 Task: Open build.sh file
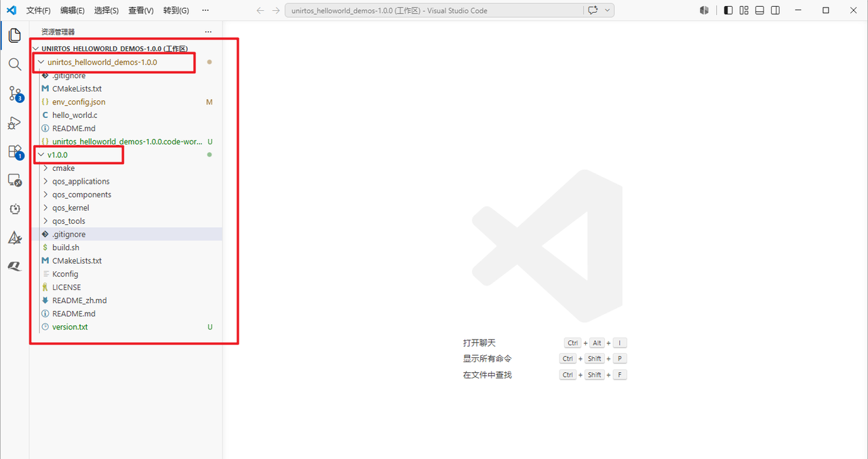coord(66,247)
